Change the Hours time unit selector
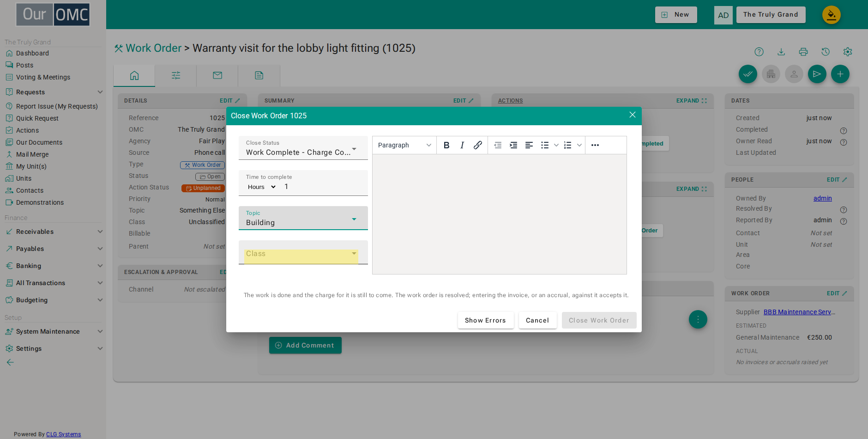 pyautogui.click(x=262, y=187)
